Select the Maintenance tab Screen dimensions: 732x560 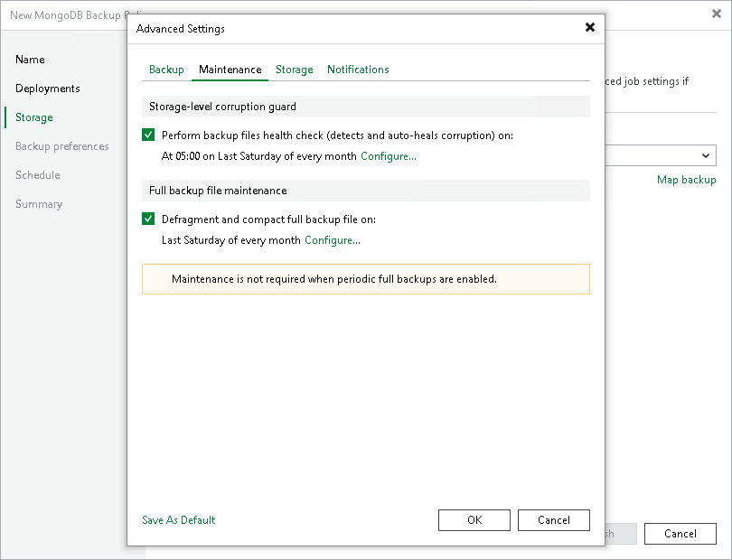pos(230,70)
